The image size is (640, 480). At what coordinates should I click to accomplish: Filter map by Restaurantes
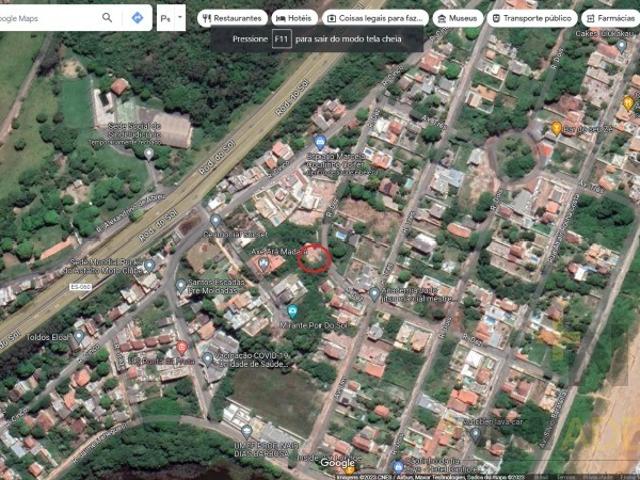click(x=232, y=18)
